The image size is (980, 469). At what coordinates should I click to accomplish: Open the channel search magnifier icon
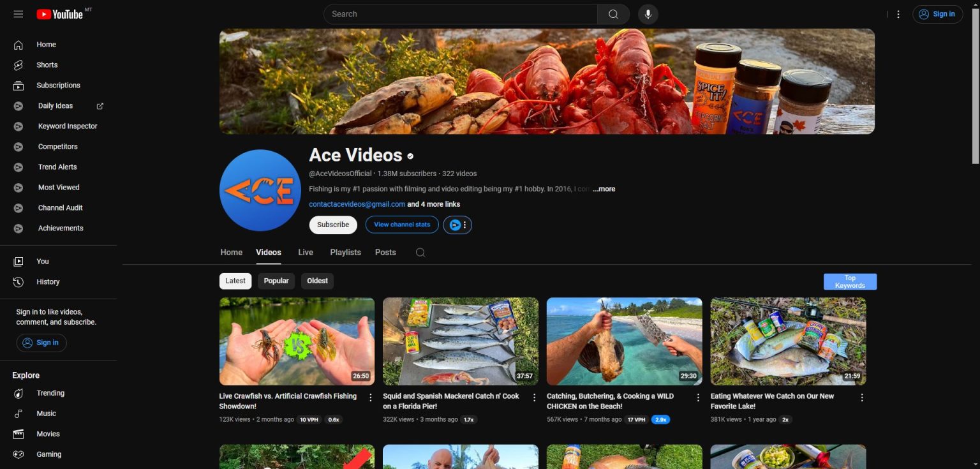[420, 253]
